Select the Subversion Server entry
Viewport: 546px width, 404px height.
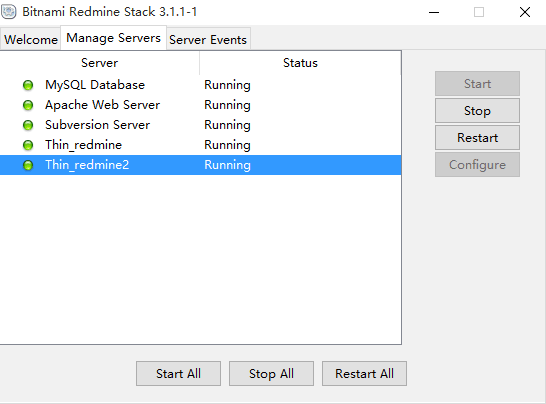[x=201, y=125]
